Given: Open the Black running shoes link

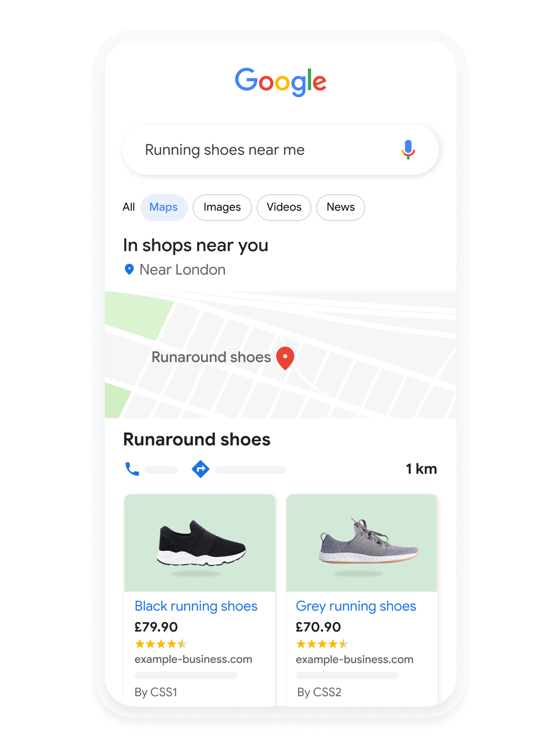Looking at the screenshot, I should [x=196, y=606].
